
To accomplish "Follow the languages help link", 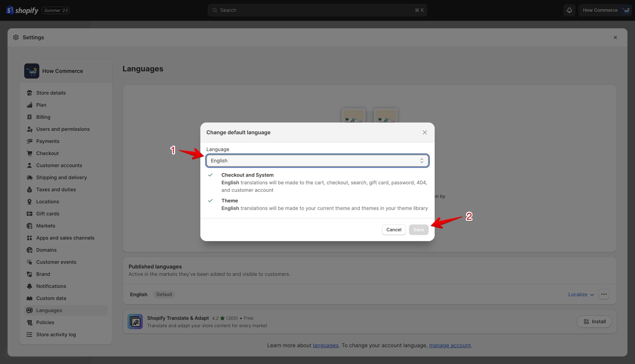I will click(x=326, y=345).
